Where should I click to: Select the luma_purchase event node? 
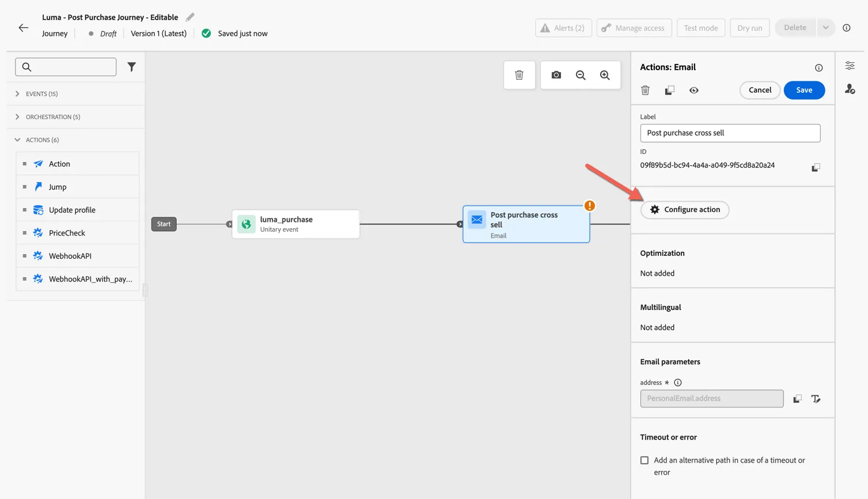[x=296, y=224]
